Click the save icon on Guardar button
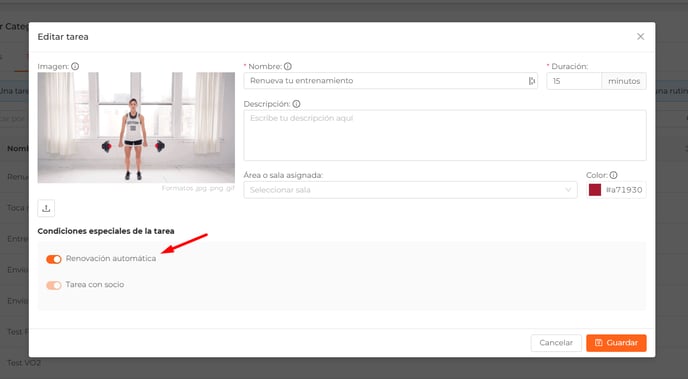Viewport: 688px width, 379px height. [598, 343]
